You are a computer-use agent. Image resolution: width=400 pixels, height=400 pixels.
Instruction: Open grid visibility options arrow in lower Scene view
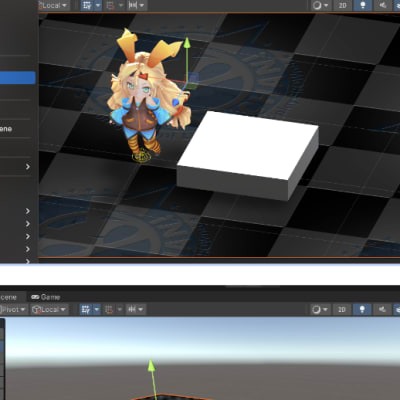97,310
